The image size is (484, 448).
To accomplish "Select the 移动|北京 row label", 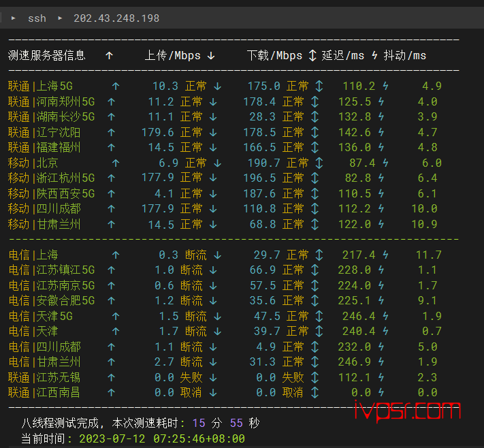I will (33, 163).
